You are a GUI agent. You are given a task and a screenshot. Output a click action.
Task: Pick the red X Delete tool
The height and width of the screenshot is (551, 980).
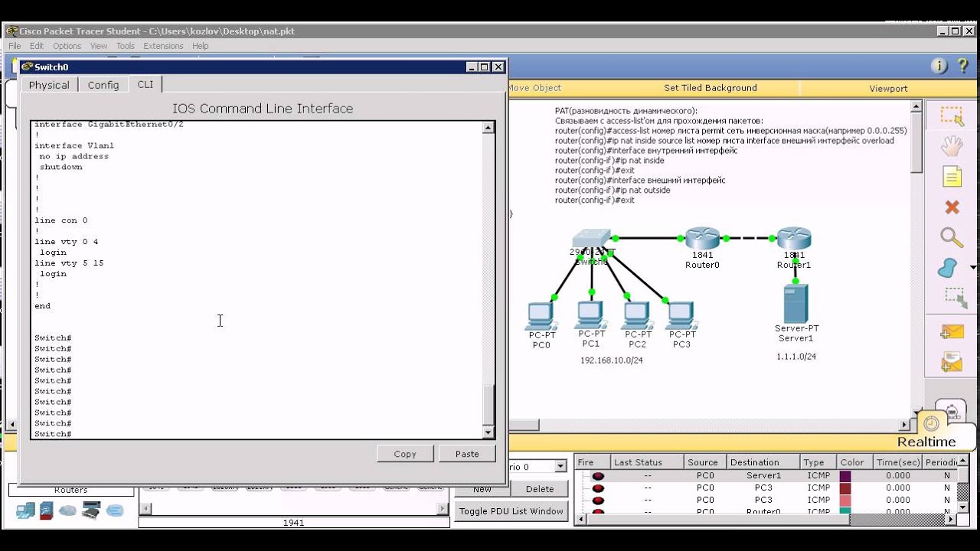point(952,207)
